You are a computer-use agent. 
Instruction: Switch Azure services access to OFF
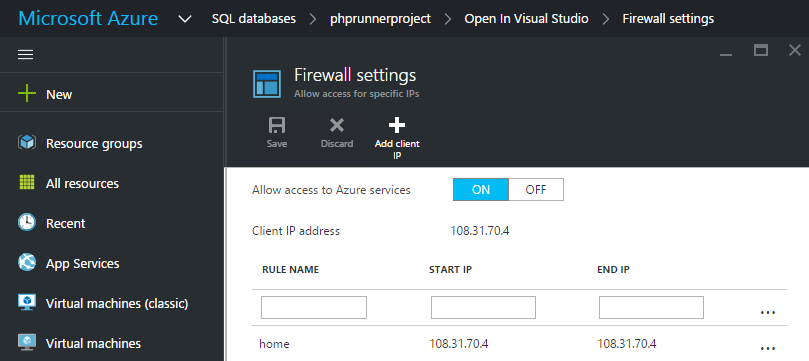[536, 189]
